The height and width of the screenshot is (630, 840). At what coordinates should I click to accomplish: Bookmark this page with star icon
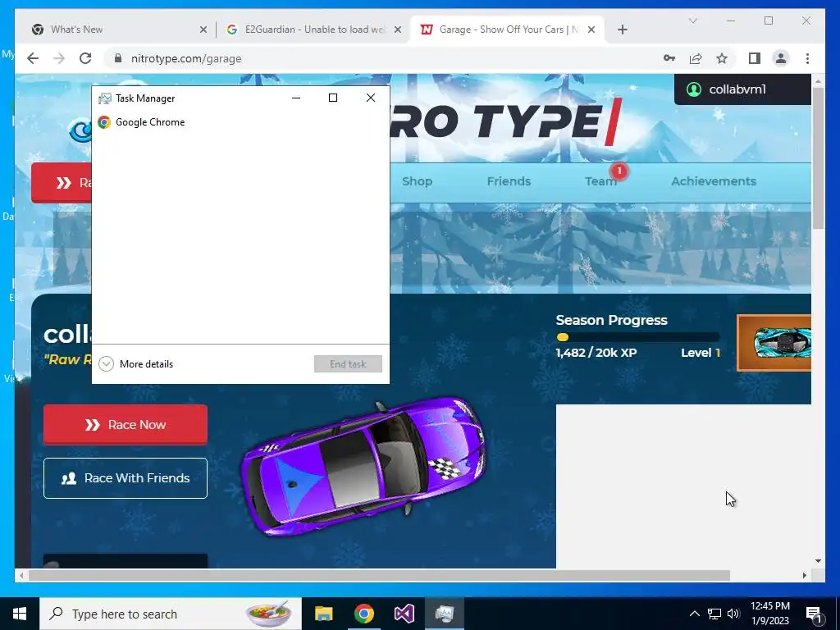click(722, 58)
